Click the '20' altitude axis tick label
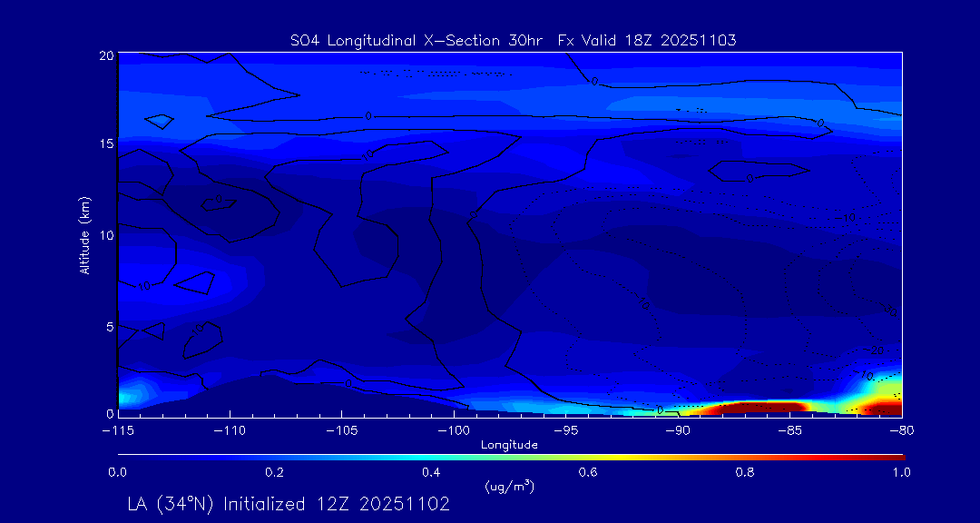Viewport: 980px width, 523px height. click(x=106, y=55)
